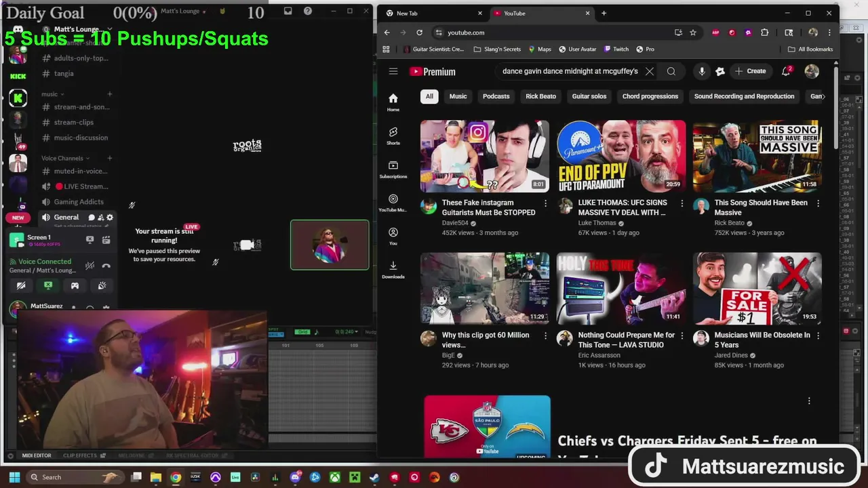Select the Rick Beato filter chip

coord(540,96)
